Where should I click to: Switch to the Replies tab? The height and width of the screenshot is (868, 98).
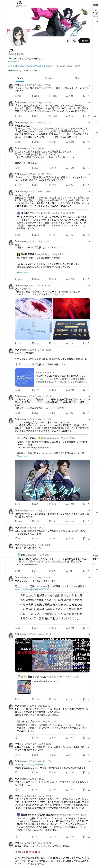[x=49, y=78]
